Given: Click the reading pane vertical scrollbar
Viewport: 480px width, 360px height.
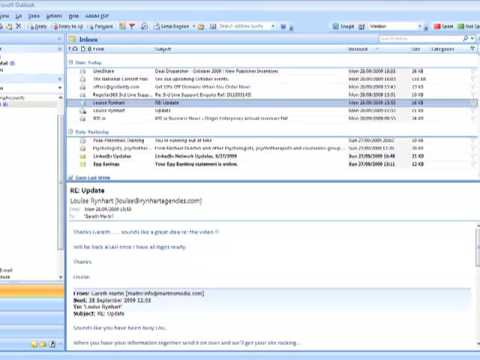Looking at the screenshot, I should click(x=478, y=247).
